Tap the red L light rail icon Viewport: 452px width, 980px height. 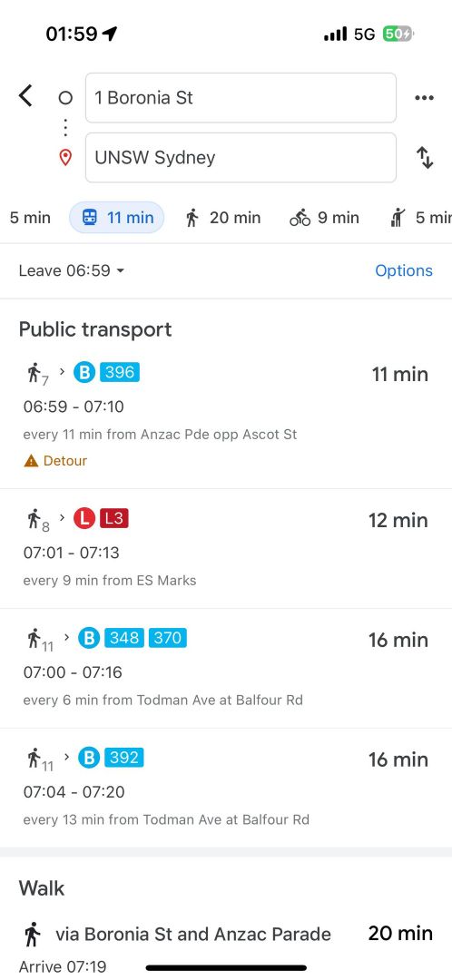click(85, 519)
